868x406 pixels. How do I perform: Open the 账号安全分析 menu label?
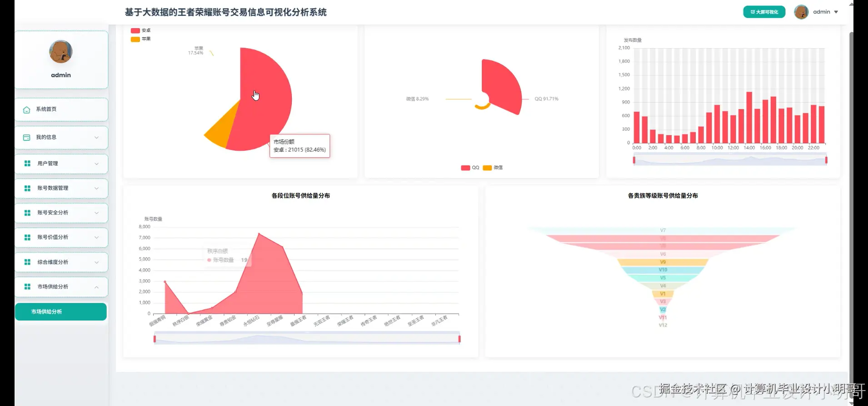(53, 213)
